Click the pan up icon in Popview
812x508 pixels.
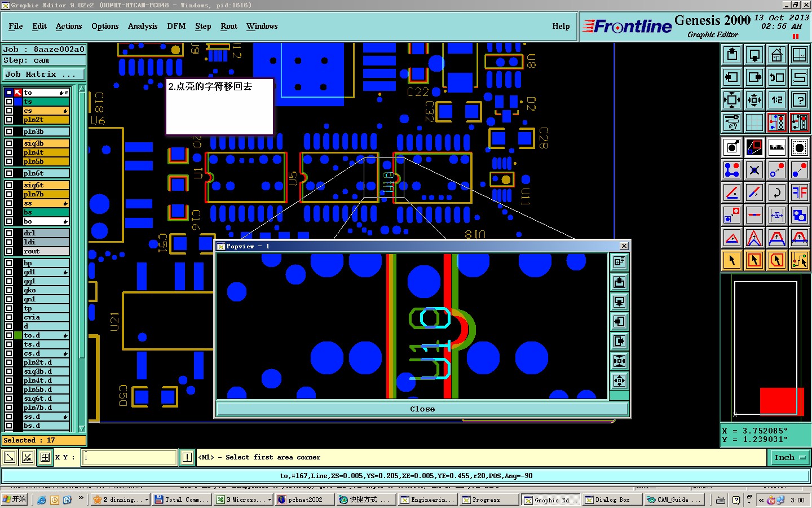point(619,282)
